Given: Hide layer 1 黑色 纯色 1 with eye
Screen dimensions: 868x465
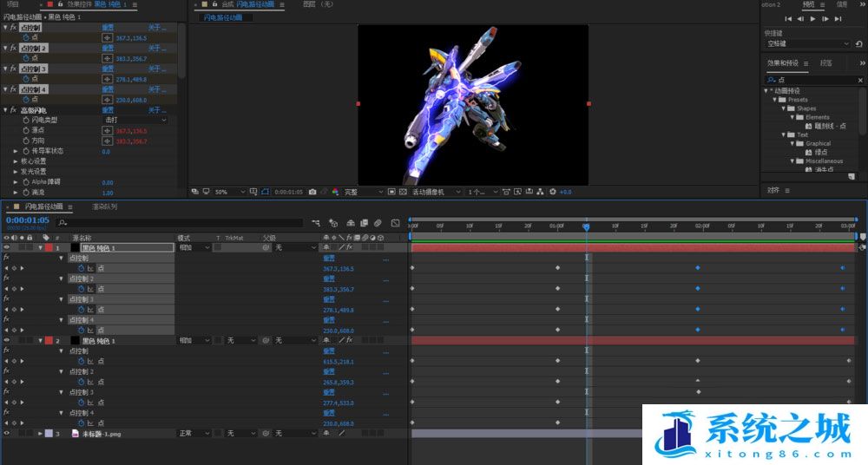Looking at the screenshot, I should click(x=7, y=248).
